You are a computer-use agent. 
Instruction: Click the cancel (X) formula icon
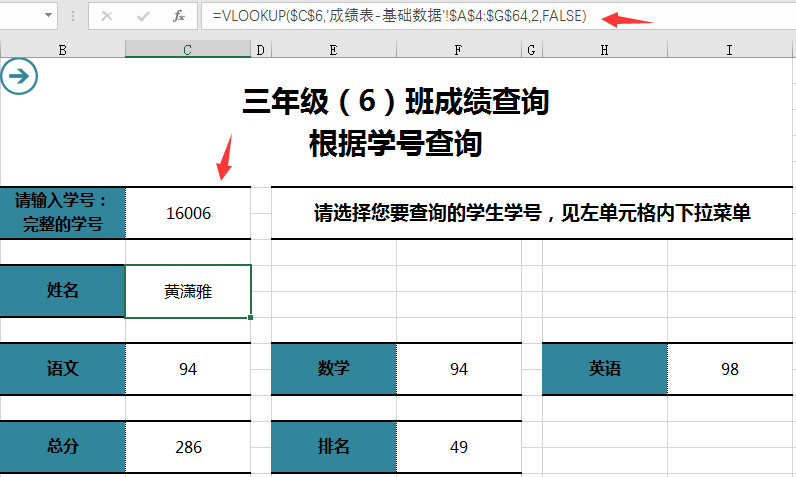point(107,16)
